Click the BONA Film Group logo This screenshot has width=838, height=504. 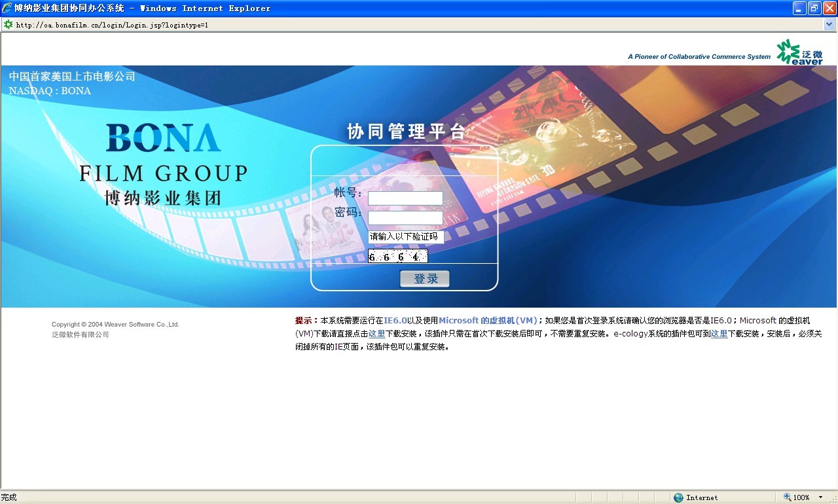[x=163, y=164]
